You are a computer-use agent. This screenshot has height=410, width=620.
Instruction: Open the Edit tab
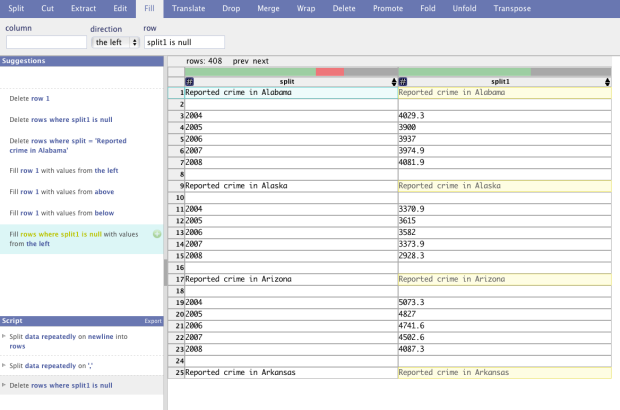click(120, 8)
